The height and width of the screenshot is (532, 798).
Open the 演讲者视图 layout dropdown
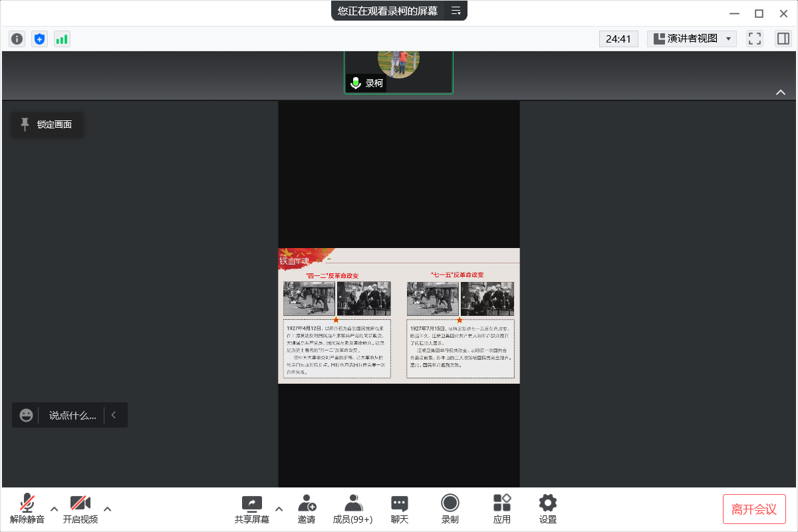tap(692, 39)
